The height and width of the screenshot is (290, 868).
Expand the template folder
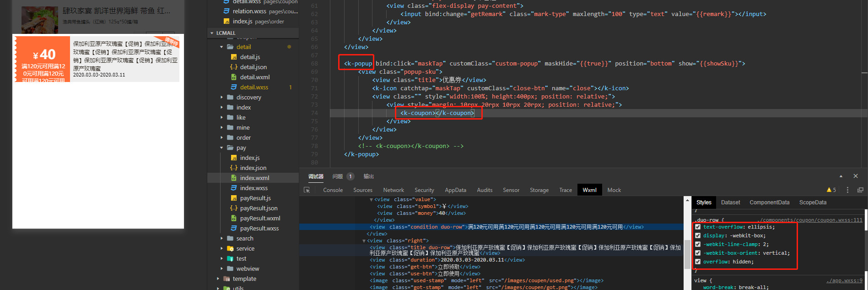(x=218, y=279)
